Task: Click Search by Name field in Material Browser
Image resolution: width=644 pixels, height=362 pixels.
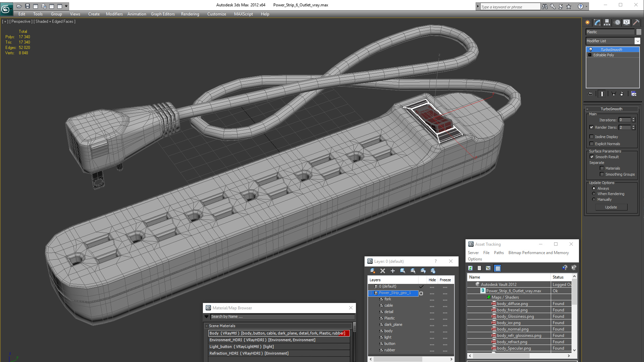Action: (x=282, y=316)
